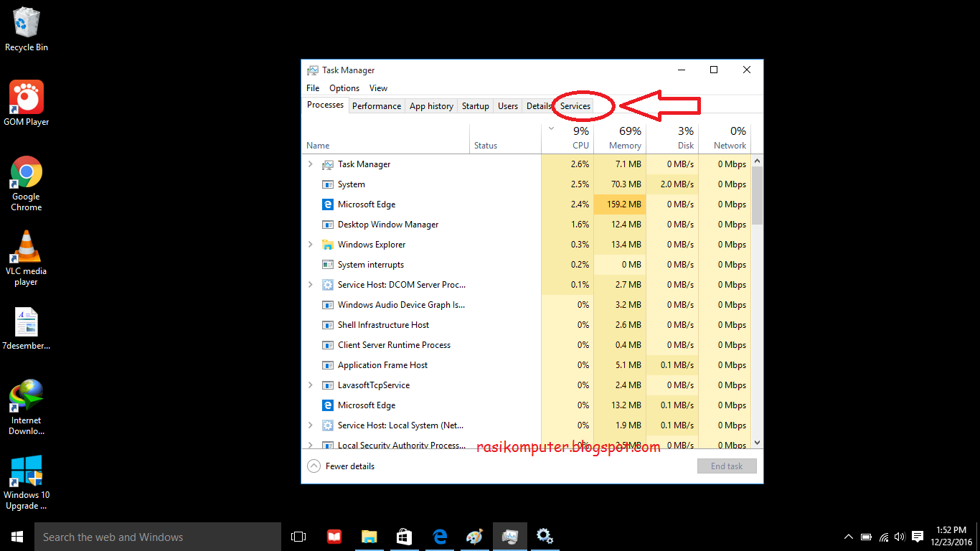
Task: Open the Action Center notifications icon
Action: click(x=918, y=537)
